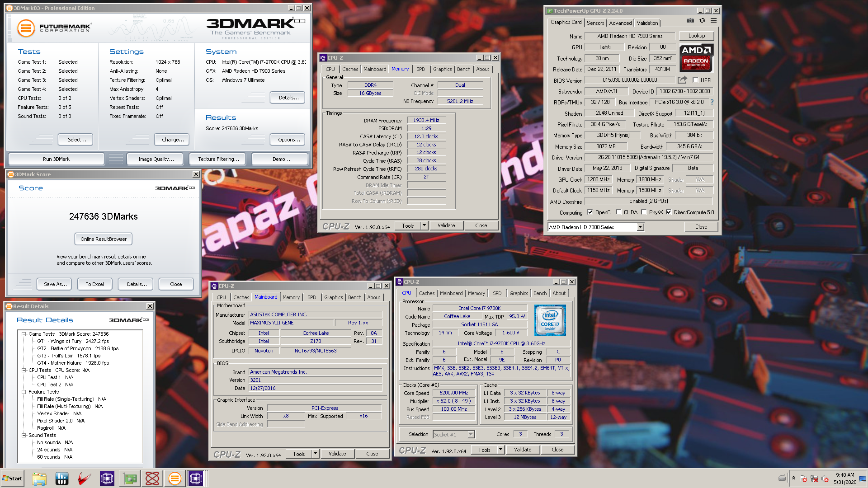Collapse the Sound Tests tree node
Image resolution: width=868 pixels, height=488 pixels.
(24, 435)
